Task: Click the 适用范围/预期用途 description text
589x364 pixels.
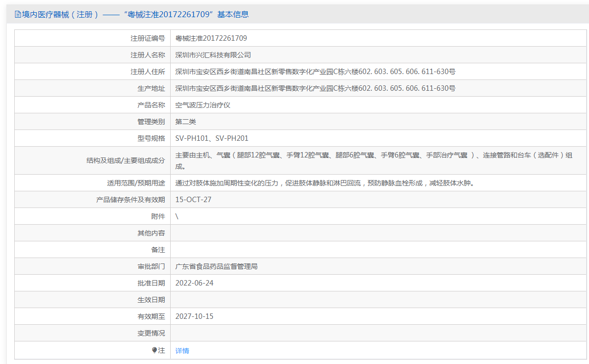Action: [324, 183]
